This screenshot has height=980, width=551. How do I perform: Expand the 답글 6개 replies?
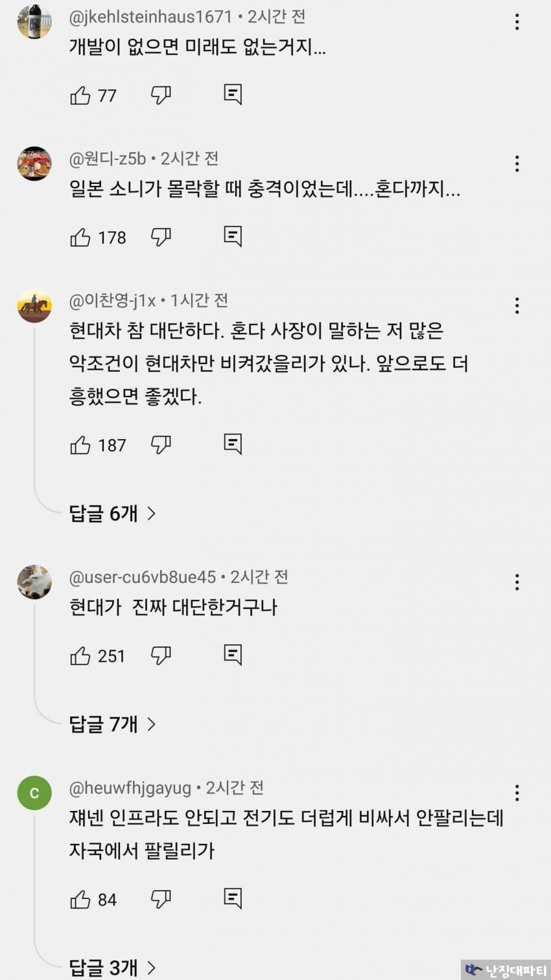tap(113, 514)
